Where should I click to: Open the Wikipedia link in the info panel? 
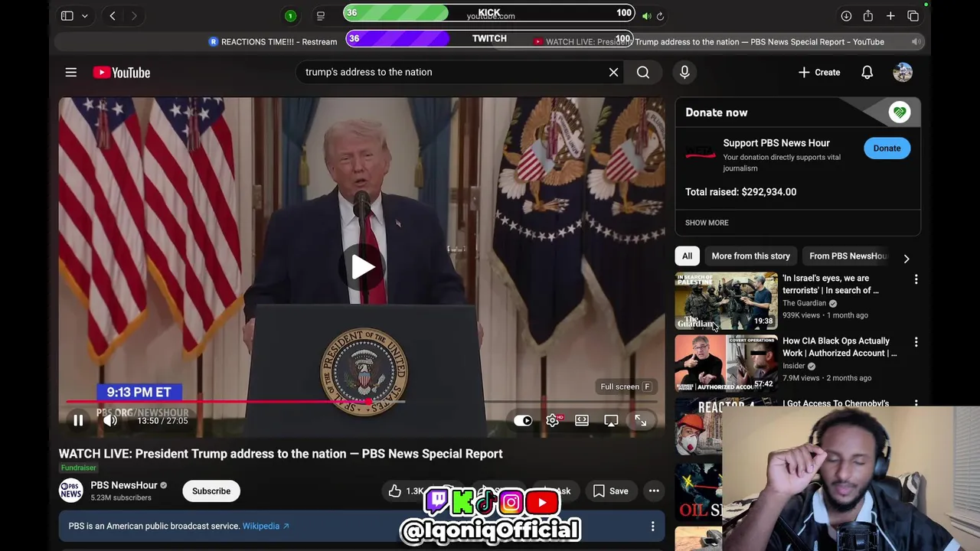coord(266,526)
